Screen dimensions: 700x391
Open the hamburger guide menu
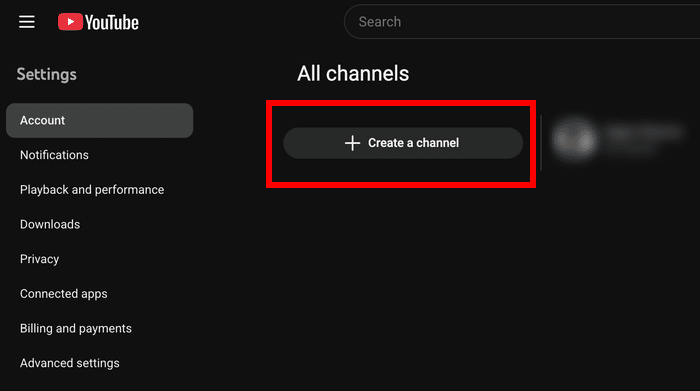[27, 22]
